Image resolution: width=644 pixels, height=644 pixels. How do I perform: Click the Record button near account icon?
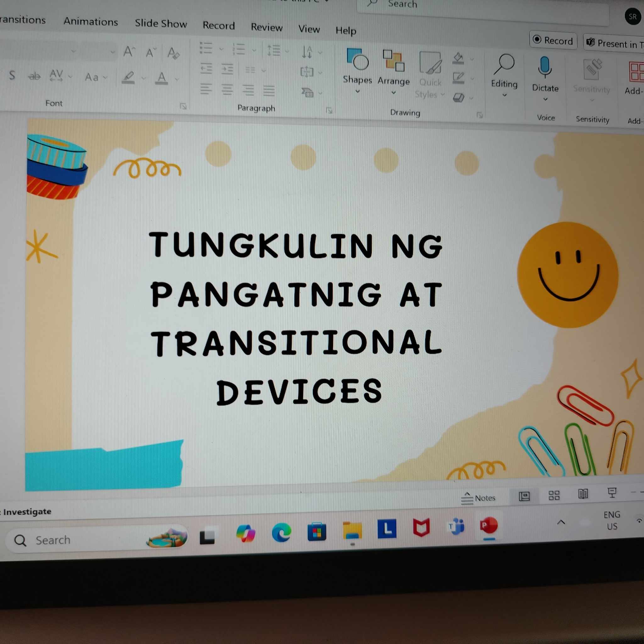(x=553, y=41)
